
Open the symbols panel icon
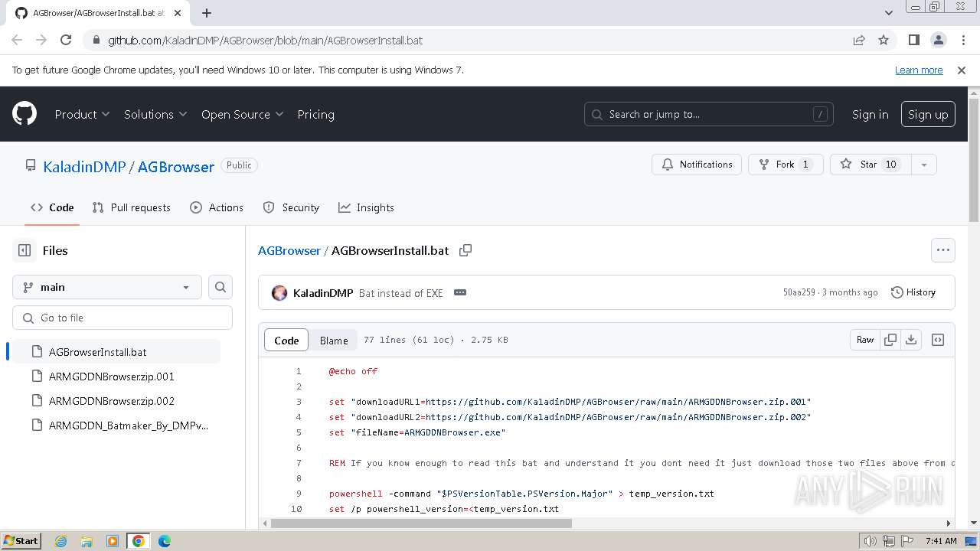[938, 340]
